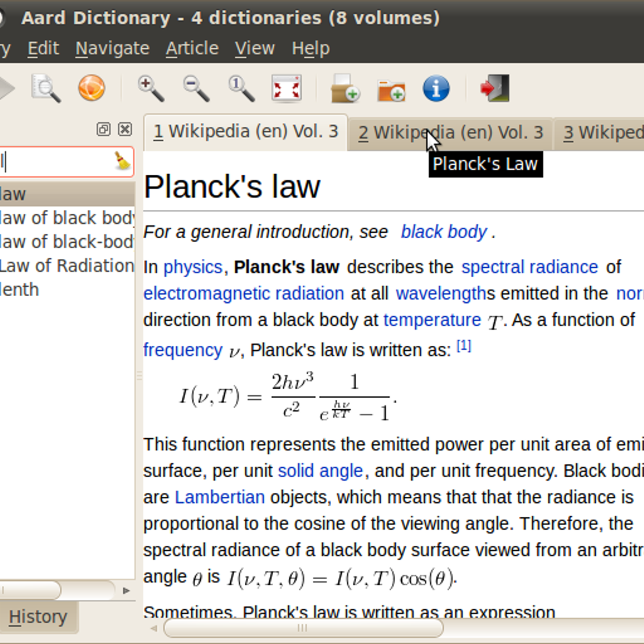This screenshot has width=644, height=644.
Task: Click into the word lookup input field
Action: point(66,162)
